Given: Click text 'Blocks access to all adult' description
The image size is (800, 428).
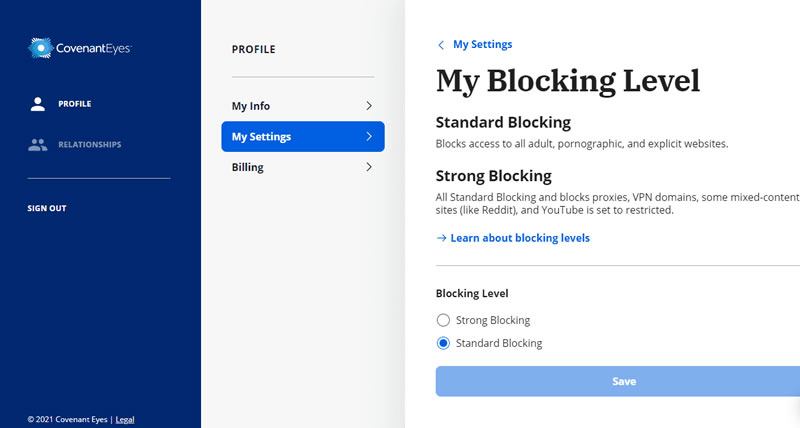Looking at the screenshot, I should click(x=582, y=144).
